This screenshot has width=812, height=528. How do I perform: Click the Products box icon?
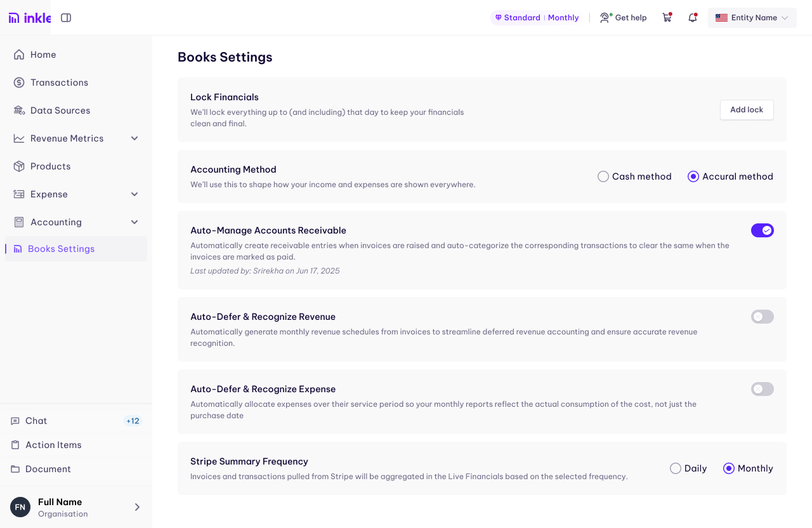[19, 166]
